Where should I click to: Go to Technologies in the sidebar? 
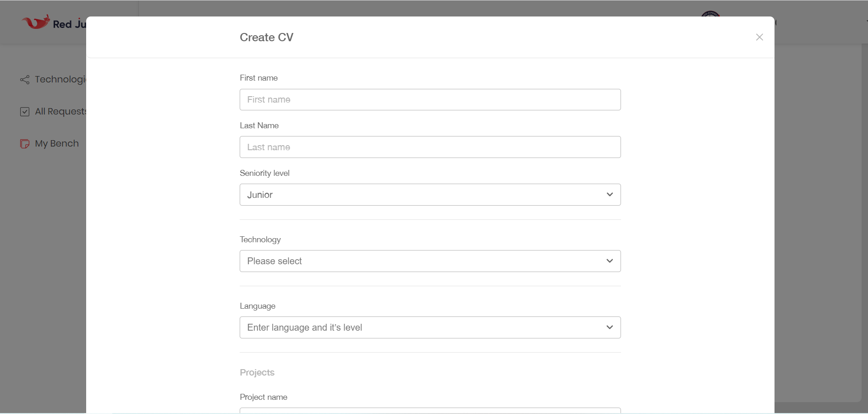60,80
